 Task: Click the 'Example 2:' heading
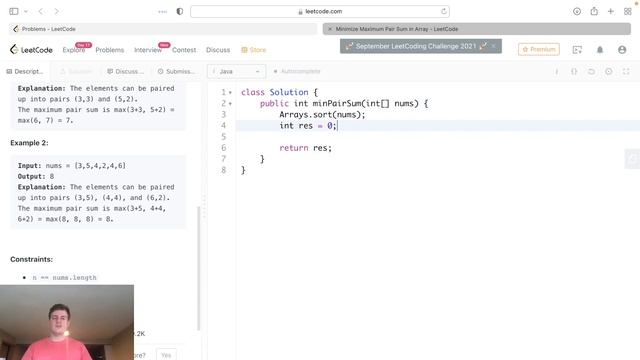[29, 143]
